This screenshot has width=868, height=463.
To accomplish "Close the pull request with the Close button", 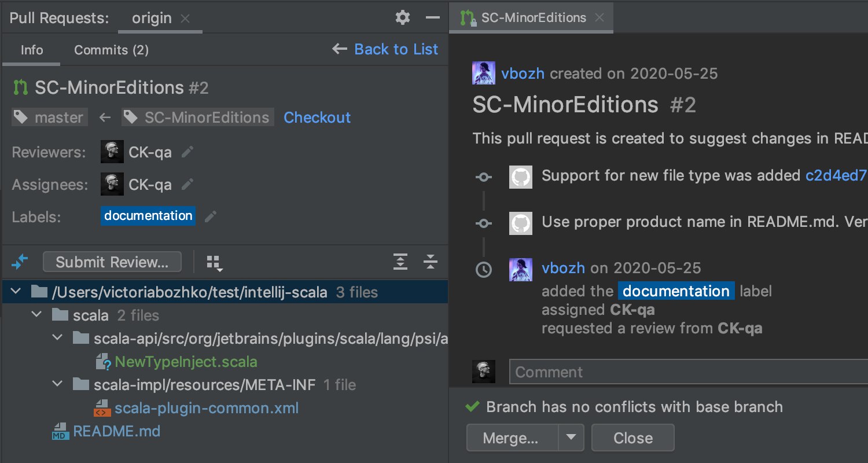I will tap(633, 438).
